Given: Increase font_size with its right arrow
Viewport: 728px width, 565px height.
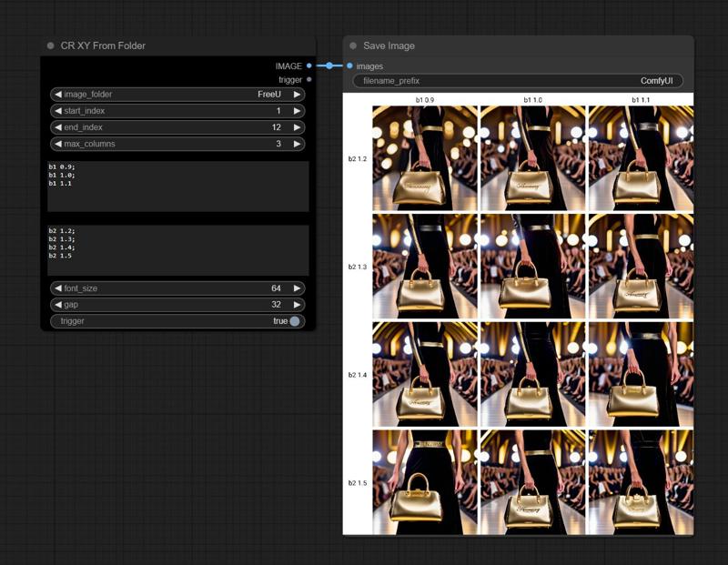Looking at the screenshot, I should coord(298,288).
